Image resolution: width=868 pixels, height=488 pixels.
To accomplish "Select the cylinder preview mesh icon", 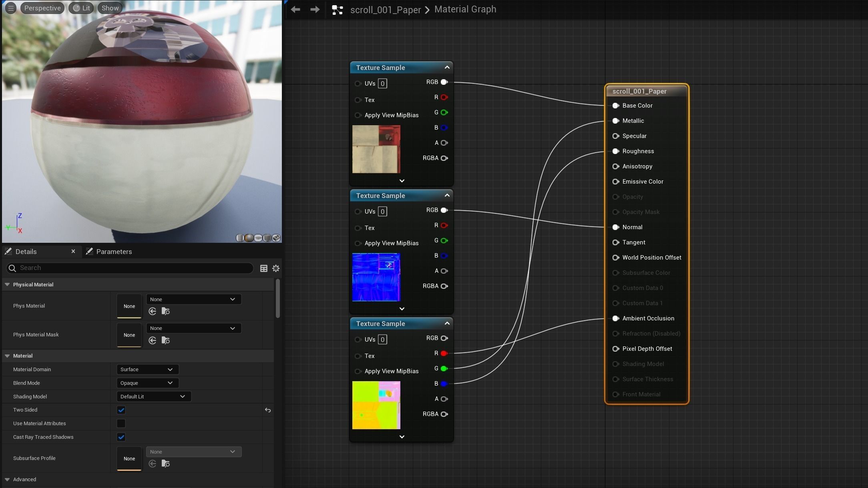I will 240,238.
